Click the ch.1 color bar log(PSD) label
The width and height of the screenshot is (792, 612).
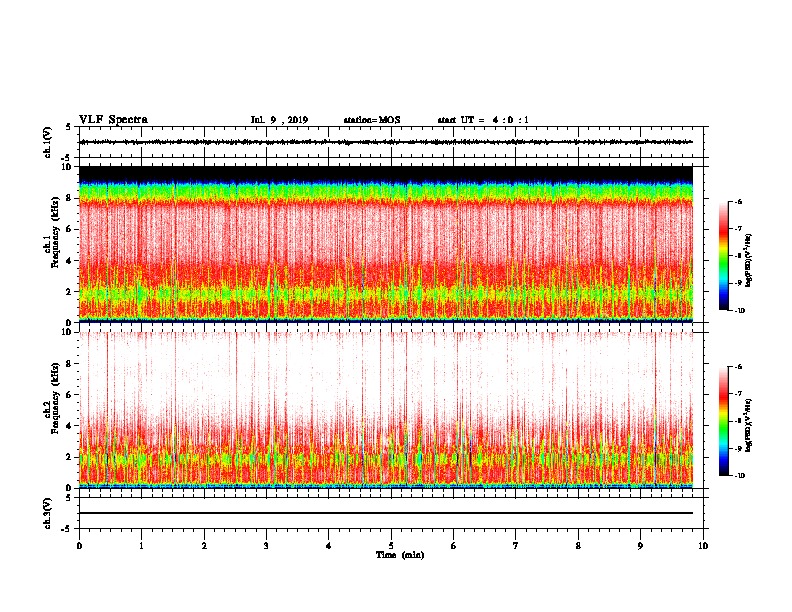tap(749, 260)
